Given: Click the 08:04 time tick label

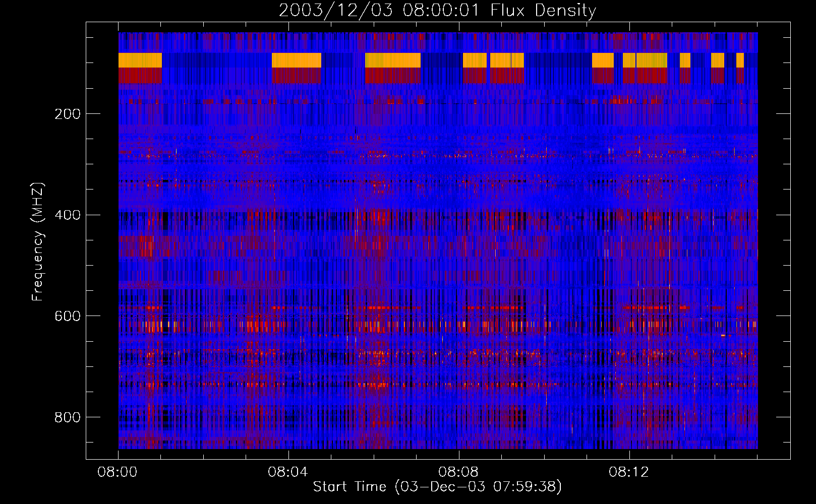Looking at the screenshot, I should click(288, 472).
